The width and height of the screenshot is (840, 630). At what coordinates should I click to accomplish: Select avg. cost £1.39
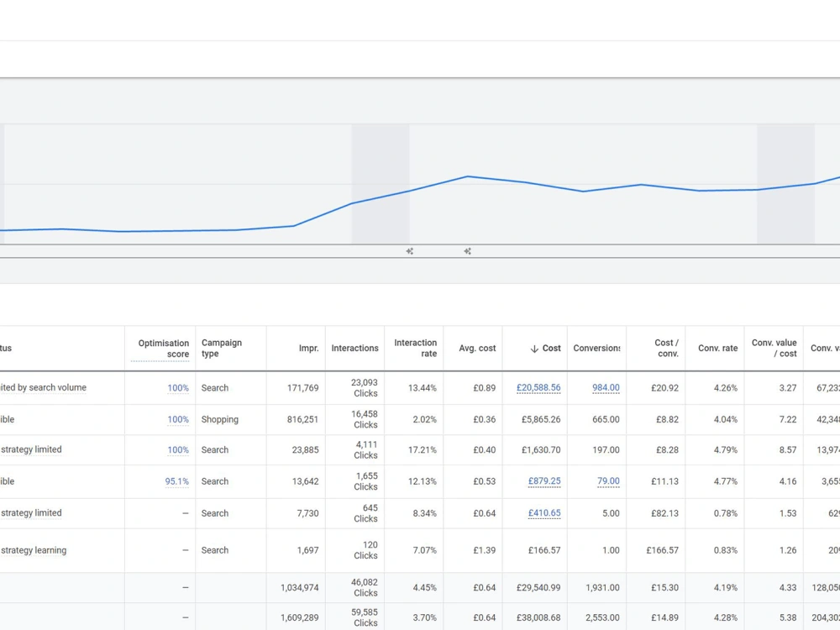click(485, 550)
